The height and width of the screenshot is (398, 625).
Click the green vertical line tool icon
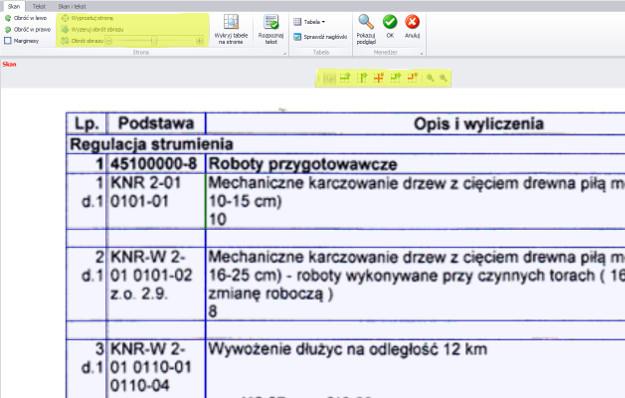click(363, 78)
